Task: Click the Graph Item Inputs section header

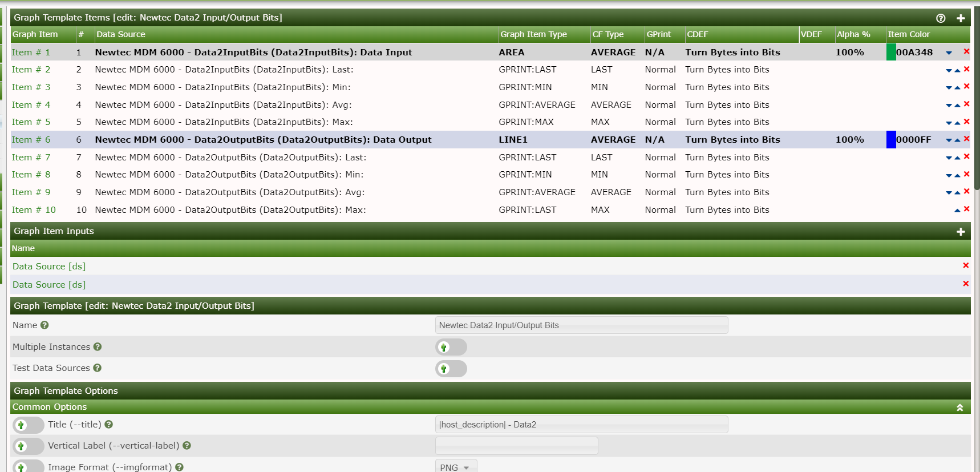Action: coord(491,231)
